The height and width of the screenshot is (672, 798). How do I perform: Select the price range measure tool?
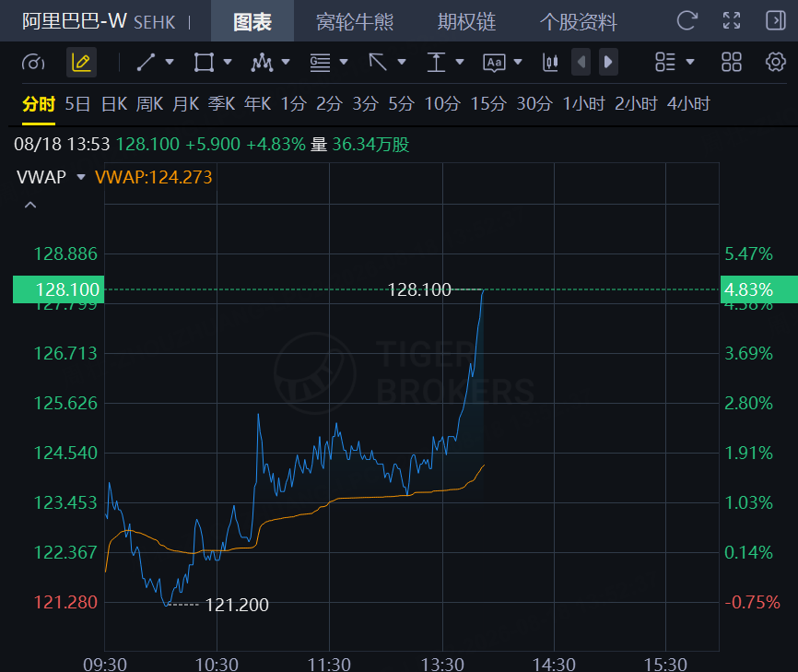point(436,62)
